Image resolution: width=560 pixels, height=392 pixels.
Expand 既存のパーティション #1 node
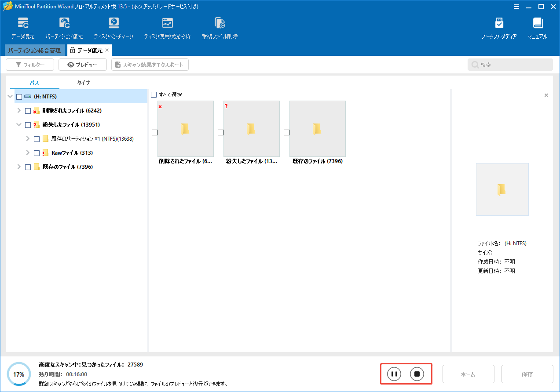(28, 138)
